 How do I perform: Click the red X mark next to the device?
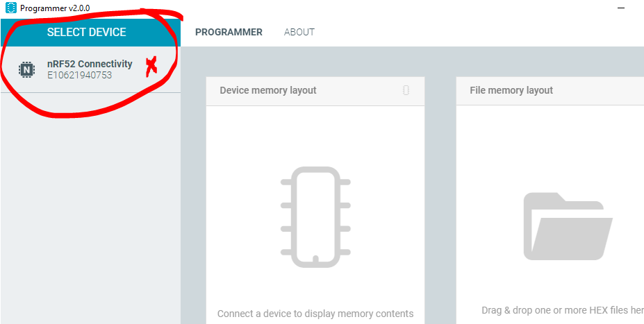click(152, 67)
